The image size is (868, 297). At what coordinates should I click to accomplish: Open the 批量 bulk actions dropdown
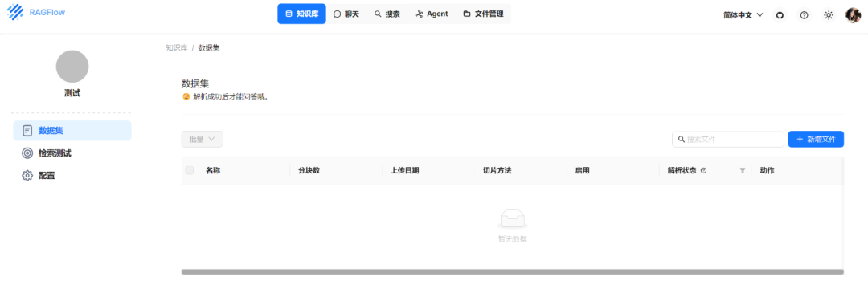[x=202, y=140]
